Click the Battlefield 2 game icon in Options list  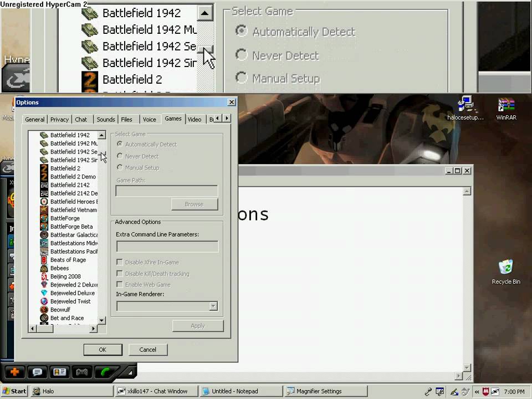(44, 168)
